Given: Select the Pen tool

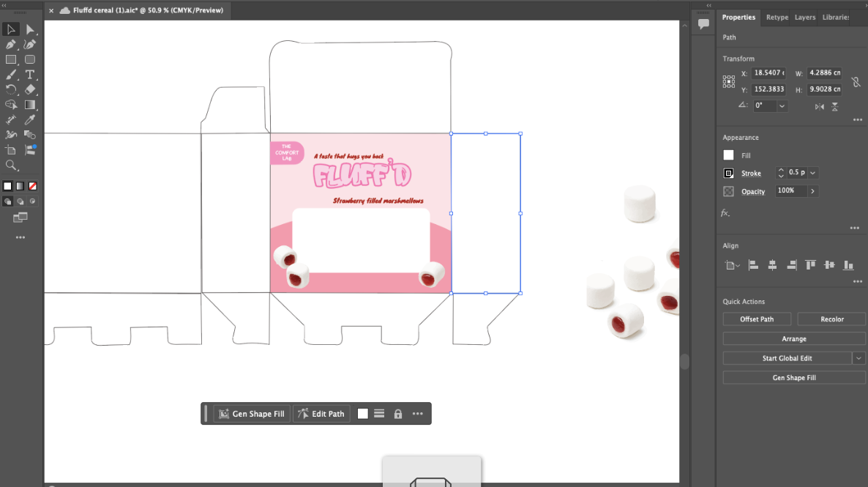Looking at the screenshot, I should coord(10,45).
